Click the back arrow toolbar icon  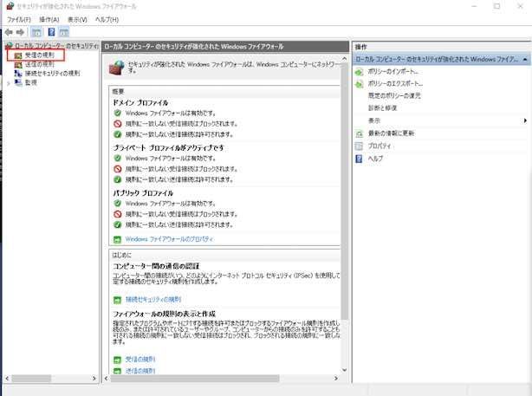tap(9, 32)
